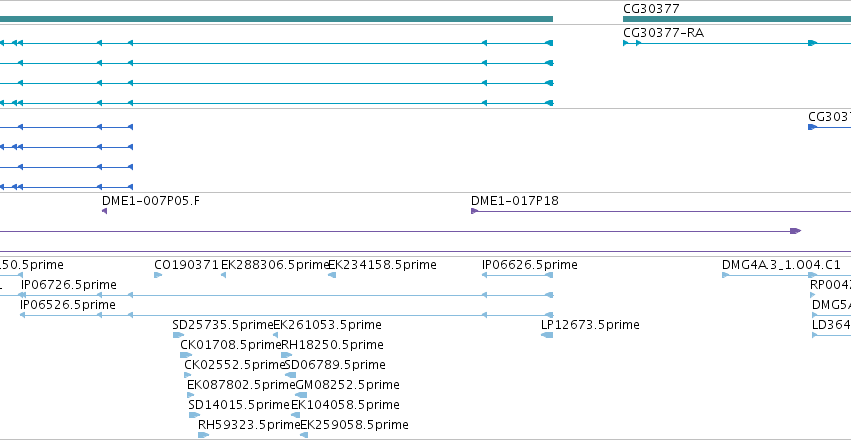Click the EK288306.5prime EST arrow
Screen dimensions: 851x440
223,275
